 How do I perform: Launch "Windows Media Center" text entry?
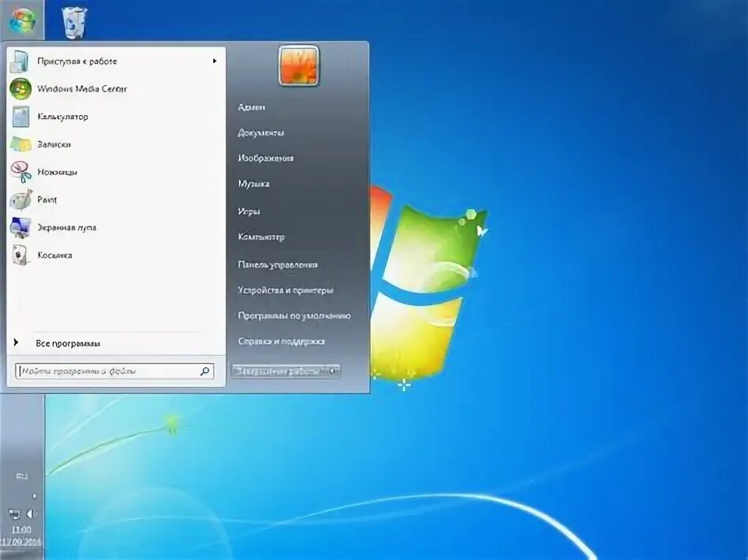[82, 88]
